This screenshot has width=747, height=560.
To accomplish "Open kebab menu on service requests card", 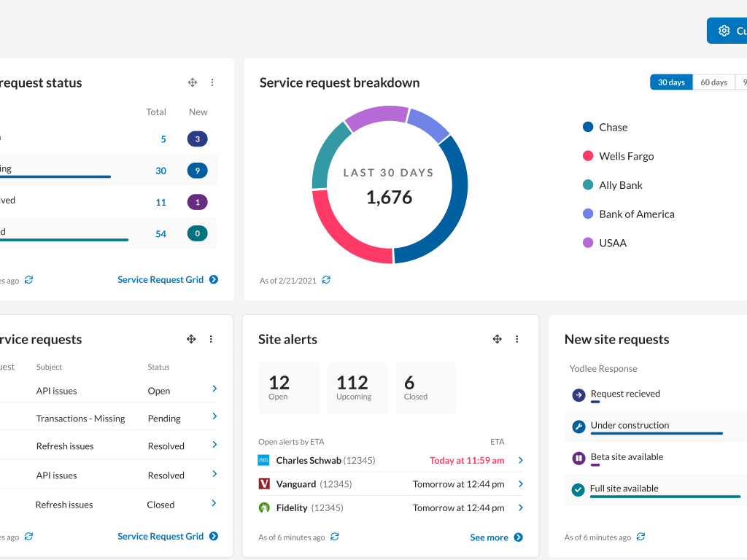I will (211, 339).
